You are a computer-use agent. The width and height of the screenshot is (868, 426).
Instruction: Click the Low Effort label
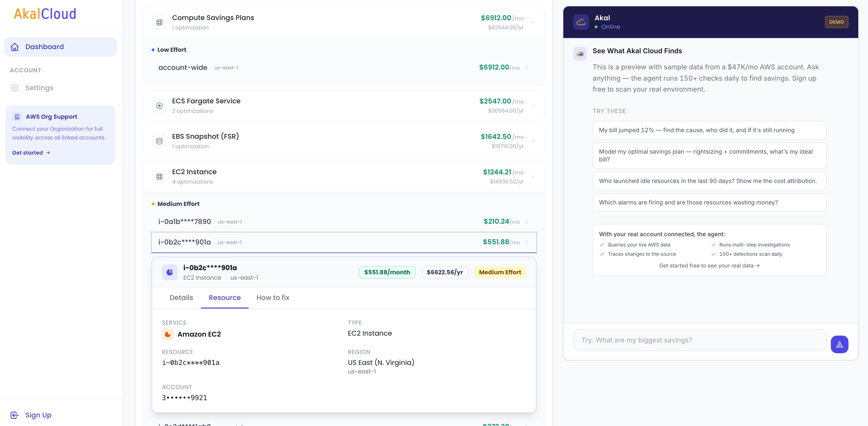(x=172, y=50)
